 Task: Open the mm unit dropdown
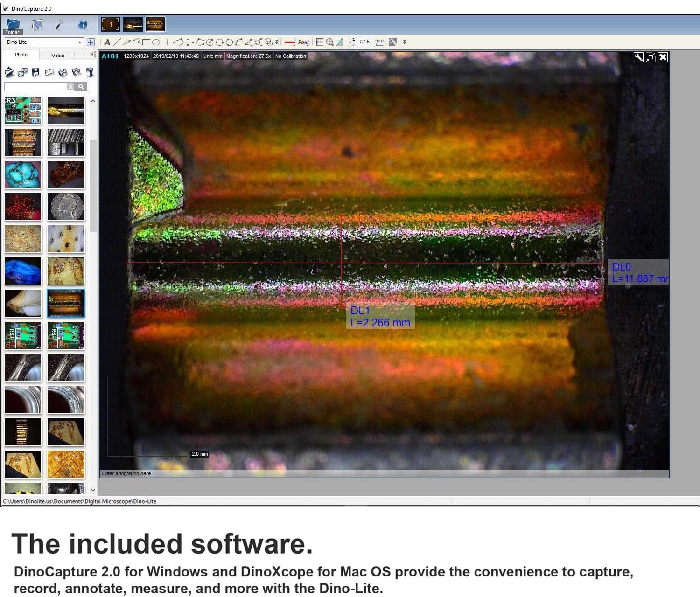380,42
